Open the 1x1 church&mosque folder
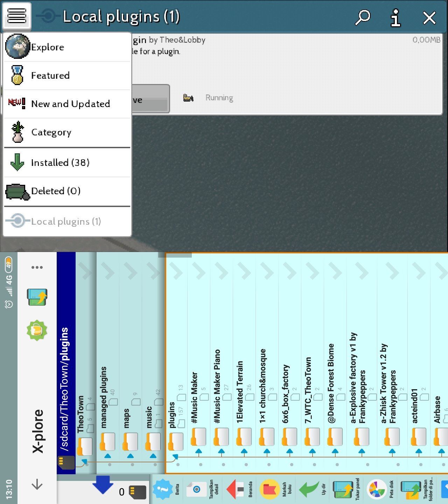Viewport: 448px width, 504px height. pyautogui.click(x=267, y=363)
